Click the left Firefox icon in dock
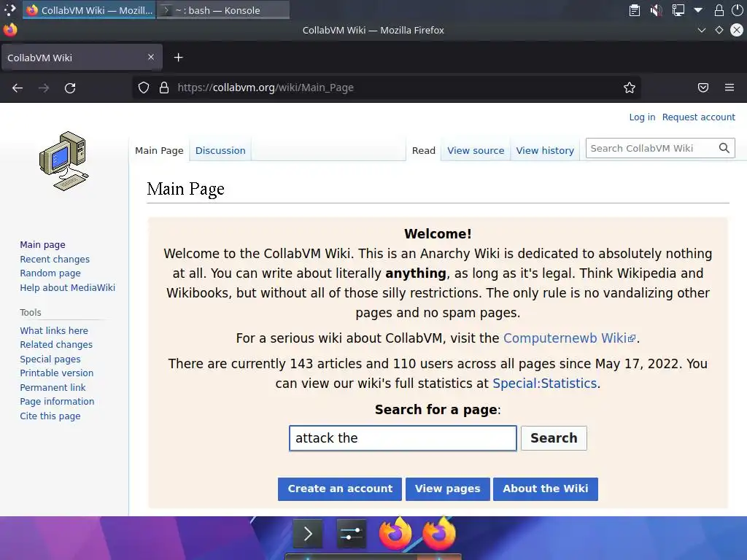The image size is (747, 560). point(395,533)
